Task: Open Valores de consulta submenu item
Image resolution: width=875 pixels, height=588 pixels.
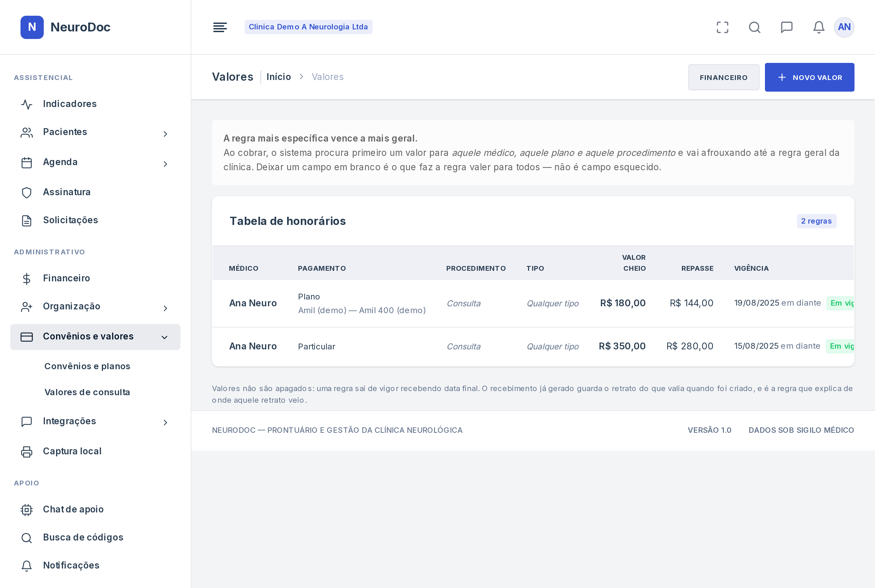Action: pyautogui.click(x=87, y=392)
